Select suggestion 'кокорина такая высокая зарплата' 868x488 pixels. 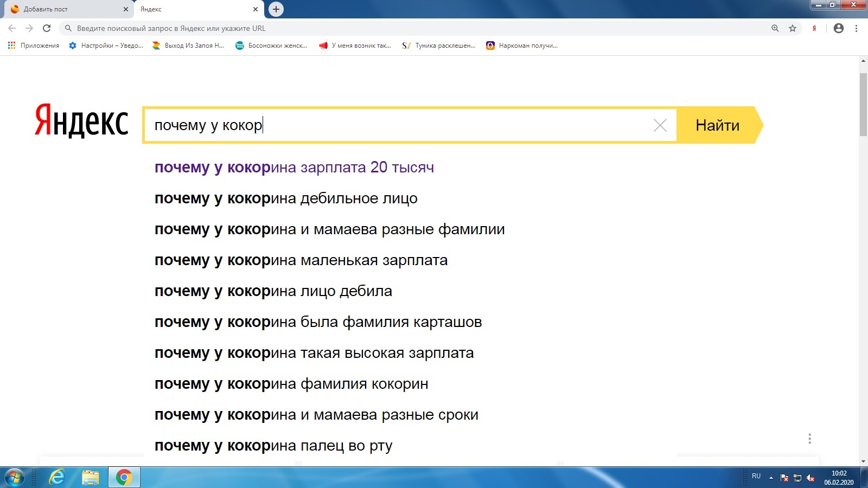pos(314,353)
